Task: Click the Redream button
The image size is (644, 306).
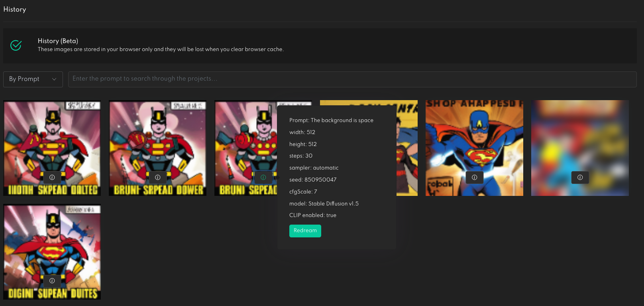Action: tap(305, 231)
